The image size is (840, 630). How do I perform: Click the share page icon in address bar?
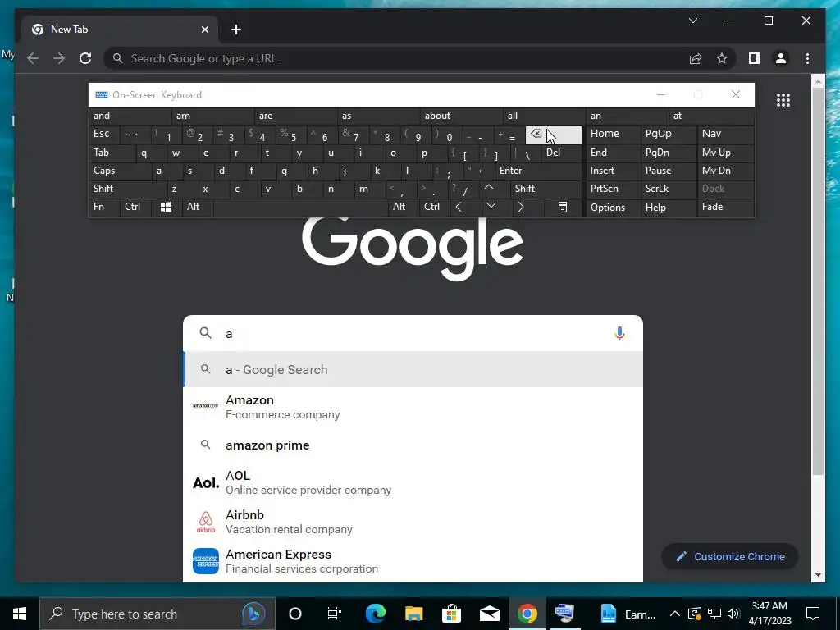pyautogui.click(x=696, y=58)
